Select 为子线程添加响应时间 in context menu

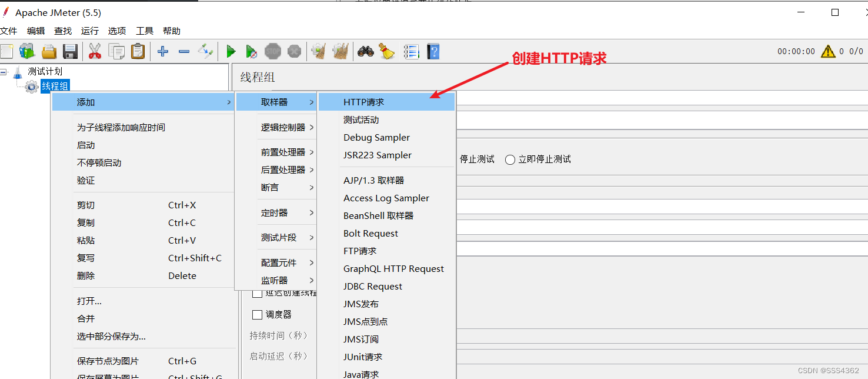click(143, 127)
